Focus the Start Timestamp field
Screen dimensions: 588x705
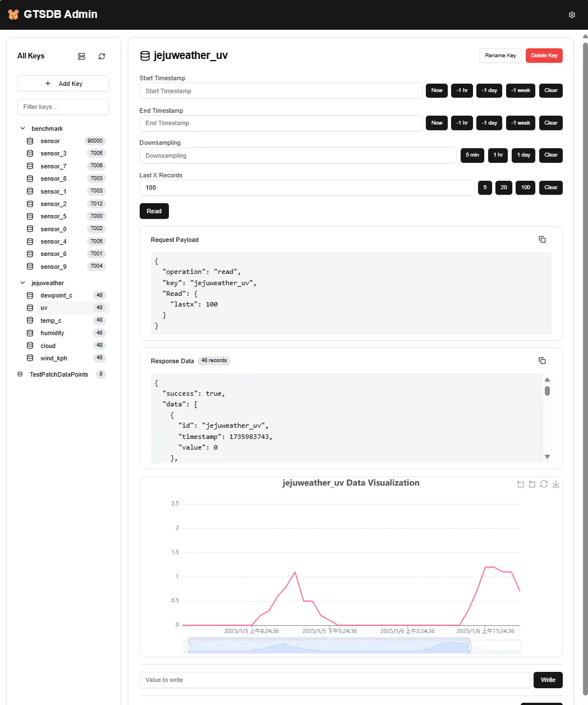[x=281, y=91]
